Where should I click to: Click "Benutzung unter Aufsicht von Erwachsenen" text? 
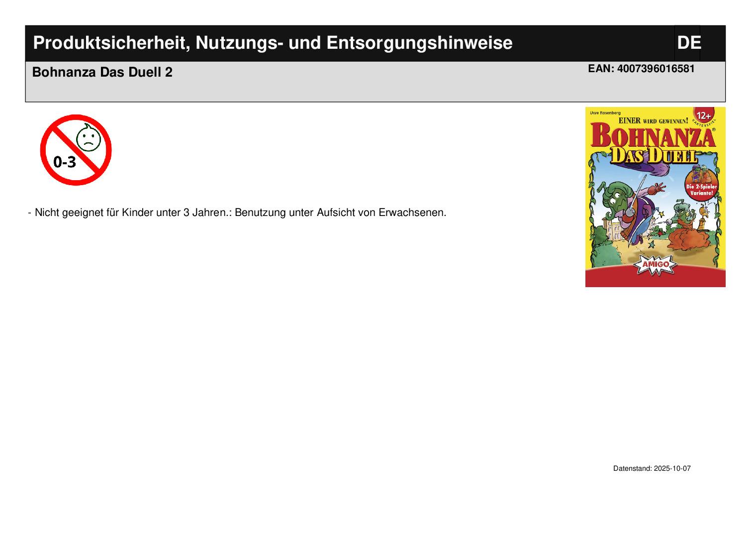pyautogui.click(x=340, y=213)
